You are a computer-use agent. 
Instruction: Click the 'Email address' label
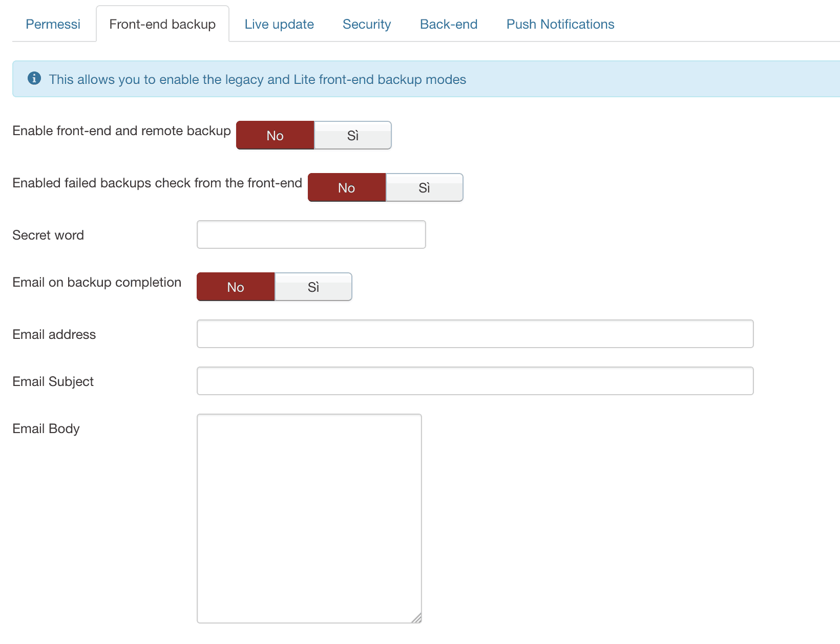(54, 334)
